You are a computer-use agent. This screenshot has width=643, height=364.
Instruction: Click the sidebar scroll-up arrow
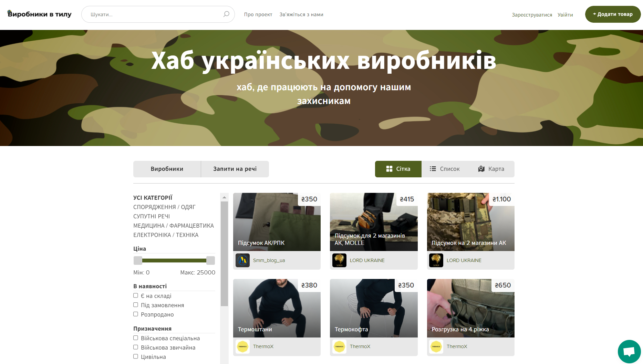(x=224, y=197)
